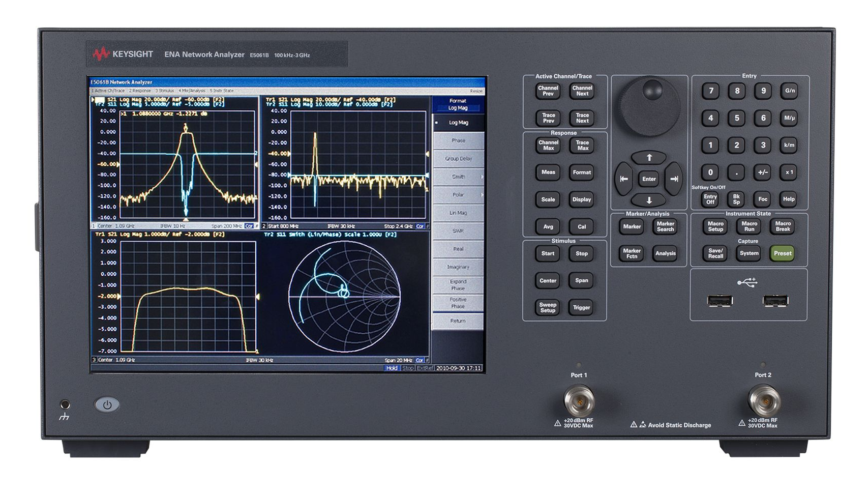The height and width of the screenshot is (494, 868).
Task: Turn the rotary knob control
Action: [x=649, y=106]
